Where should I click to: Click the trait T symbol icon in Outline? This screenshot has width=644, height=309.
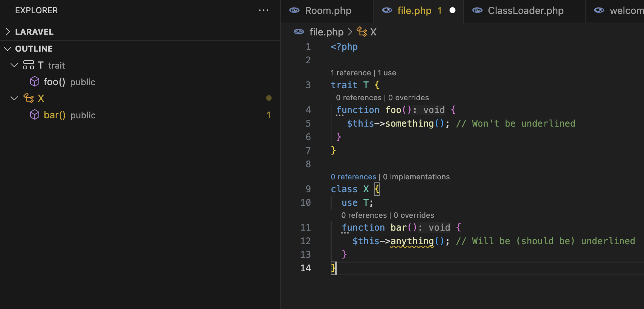(x=29, y=65)
